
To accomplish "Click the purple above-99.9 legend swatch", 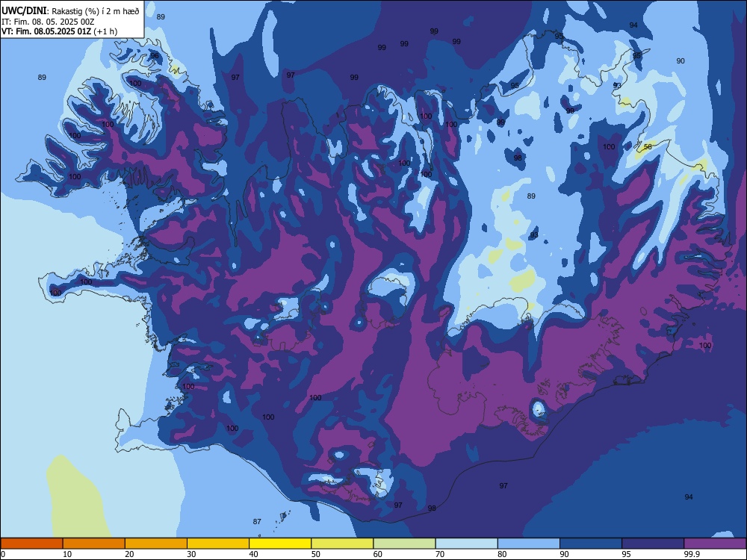I will pos(716,544).
